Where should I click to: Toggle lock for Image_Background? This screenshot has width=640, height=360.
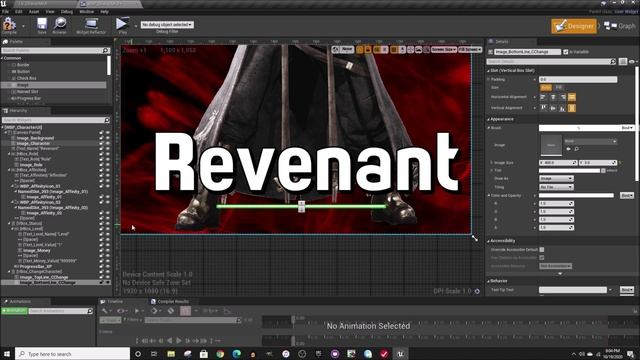tap(101, 138)
